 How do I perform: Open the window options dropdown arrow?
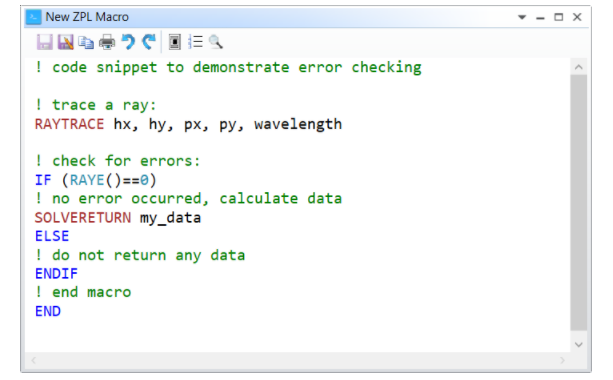[x=522, y=17]
